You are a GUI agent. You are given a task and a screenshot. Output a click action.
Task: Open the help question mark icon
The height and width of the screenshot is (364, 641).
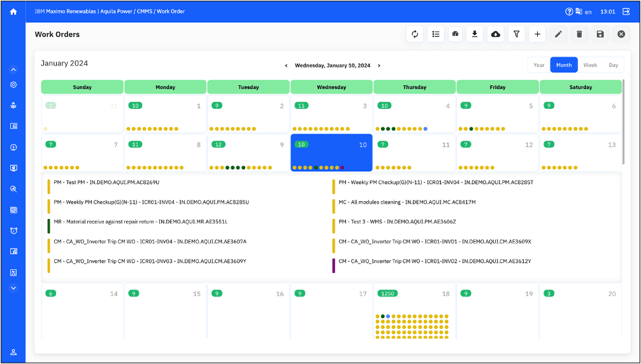(x=569, y=11)
